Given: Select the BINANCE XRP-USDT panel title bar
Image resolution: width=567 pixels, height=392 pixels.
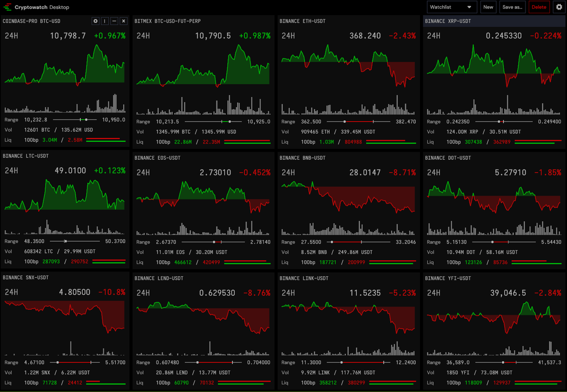Looking at the screenshot, I should [x=493, y=21].
